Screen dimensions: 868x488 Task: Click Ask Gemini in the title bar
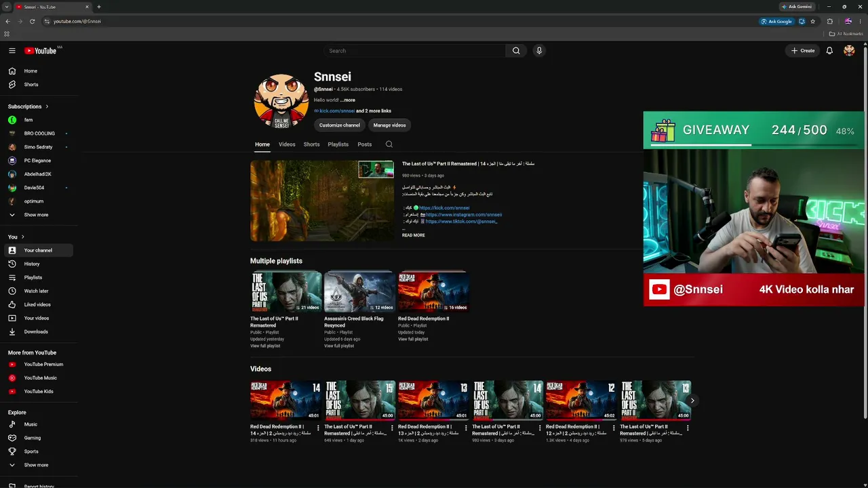797,7
